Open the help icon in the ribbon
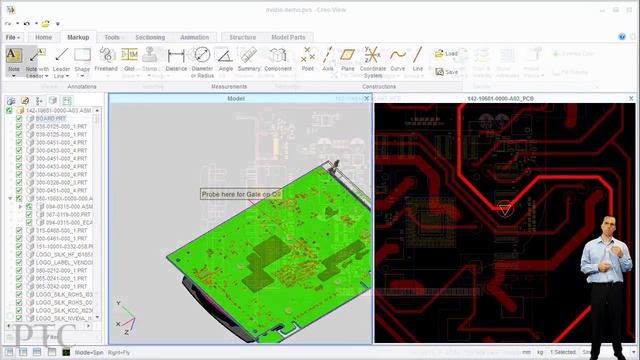Screen dimensions: 640x360 coord(622,37)
